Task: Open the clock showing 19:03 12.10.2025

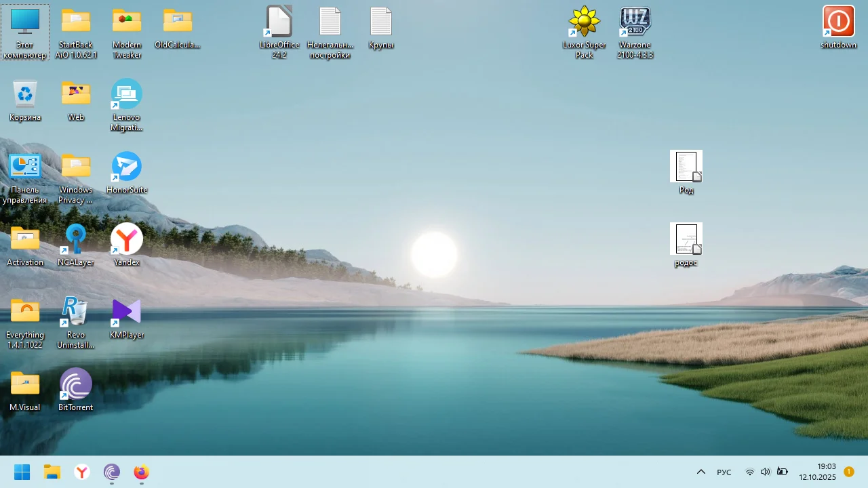Action: tap(817, 472)
